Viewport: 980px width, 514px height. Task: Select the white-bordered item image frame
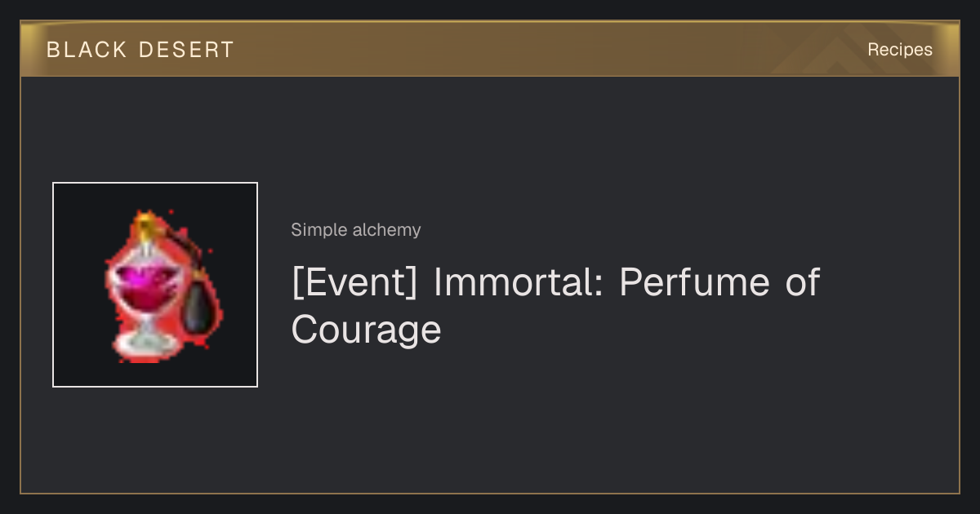coord(155,285)
